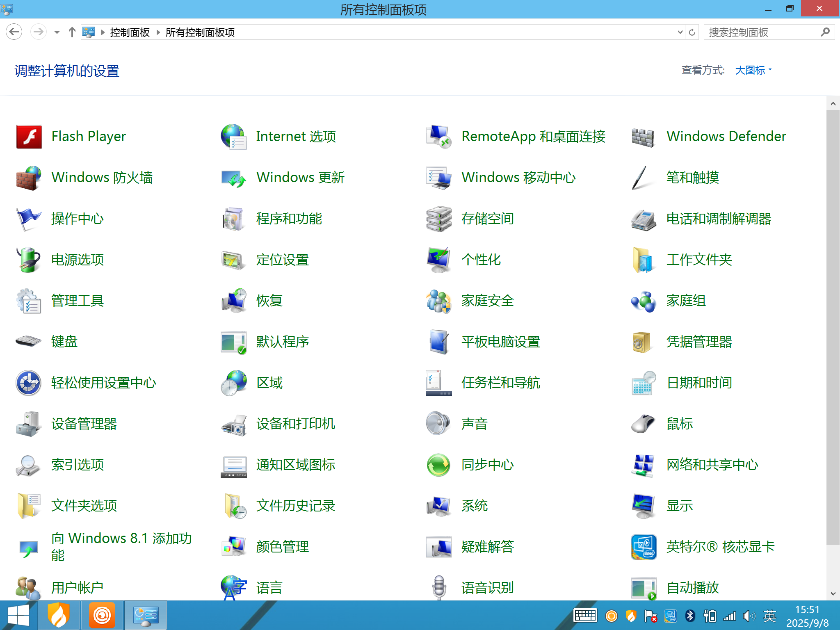Open Windows Start button
Screen dimensions: 840x630
[18, 616]
